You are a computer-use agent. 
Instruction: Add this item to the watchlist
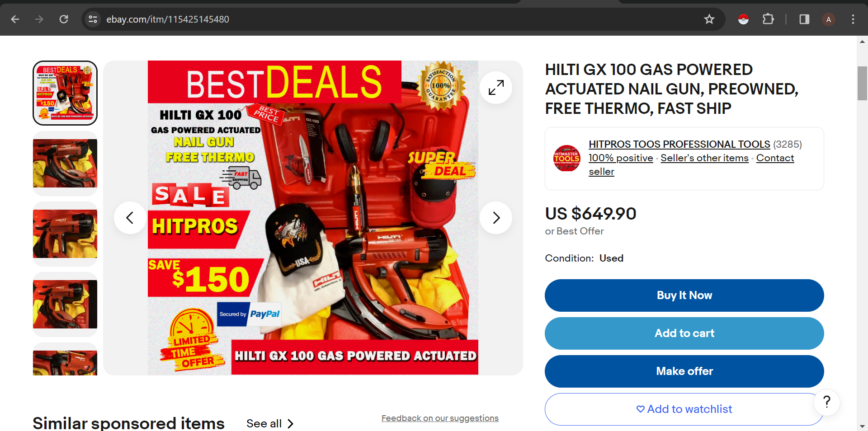pos(684,409)
